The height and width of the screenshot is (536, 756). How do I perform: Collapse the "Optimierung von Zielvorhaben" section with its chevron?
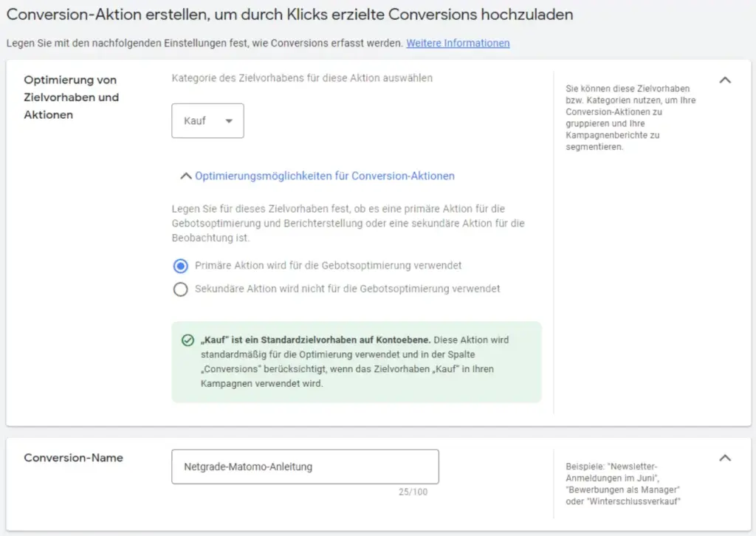click(725, 80)
